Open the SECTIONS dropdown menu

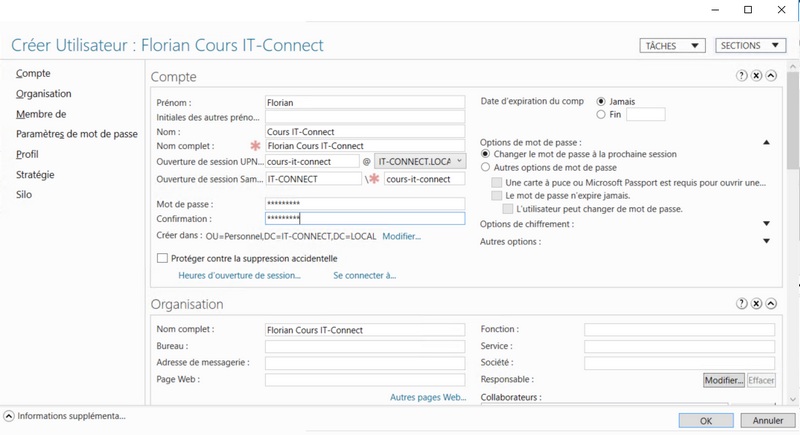tap(751, 46)
